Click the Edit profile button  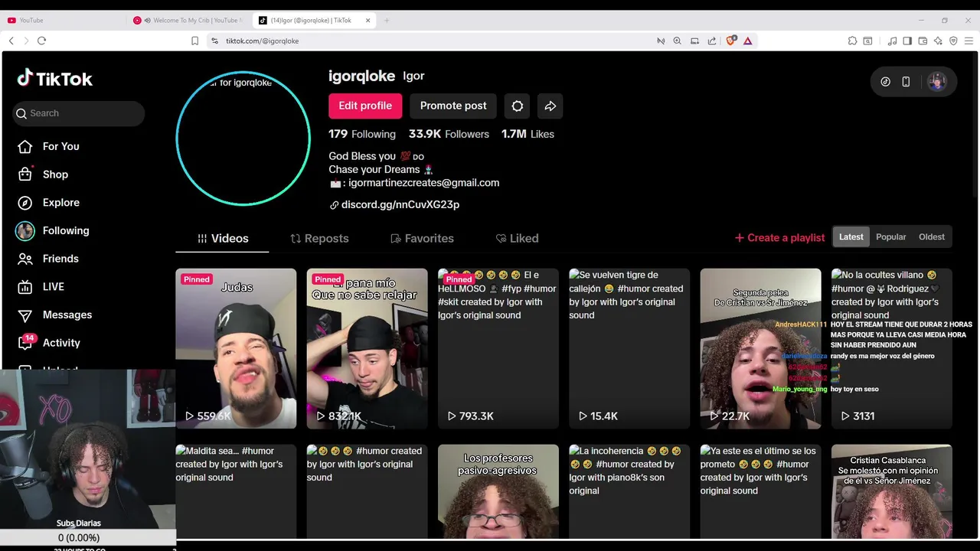coord(365,106)
